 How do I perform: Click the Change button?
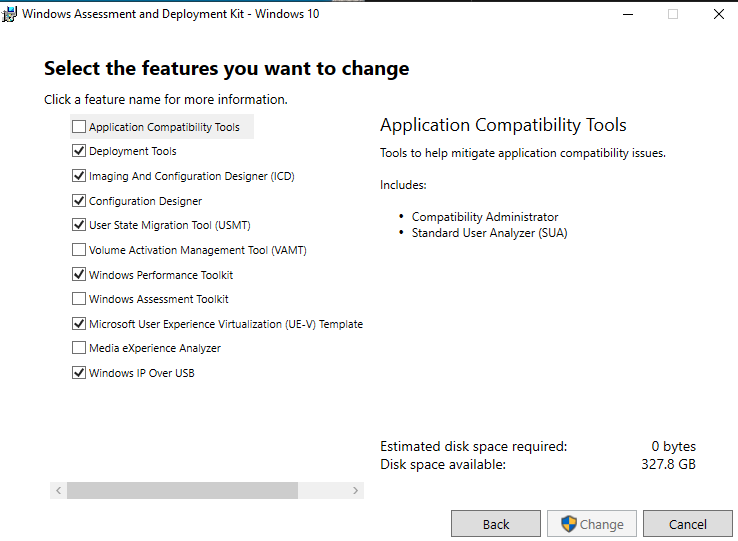click(x=592, y=524)
